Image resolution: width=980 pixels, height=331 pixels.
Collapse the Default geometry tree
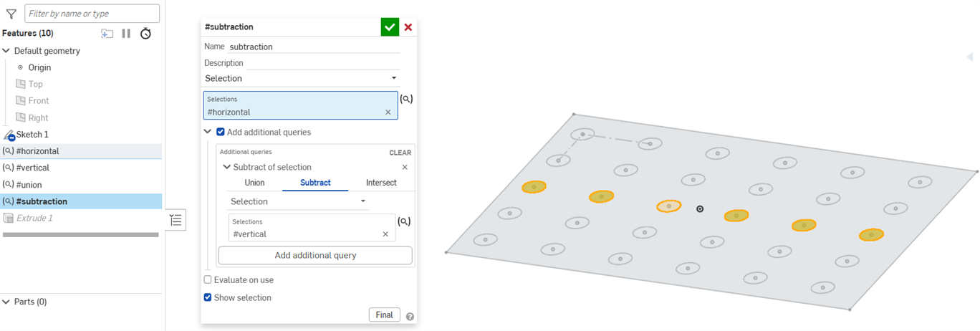(6, 51)
